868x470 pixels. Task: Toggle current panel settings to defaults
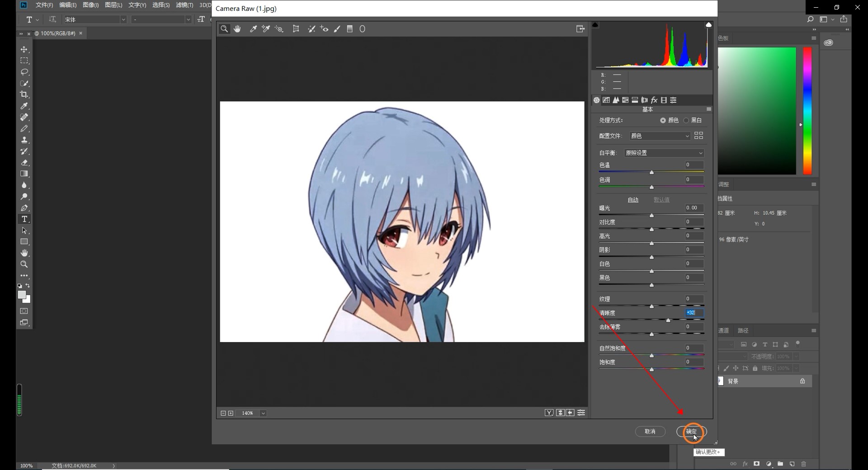581,413
